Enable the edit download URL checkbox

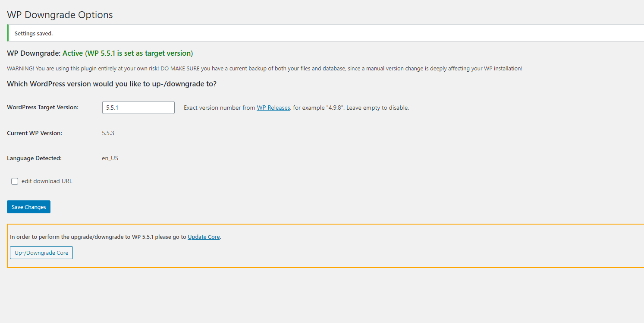coord(15,181)
